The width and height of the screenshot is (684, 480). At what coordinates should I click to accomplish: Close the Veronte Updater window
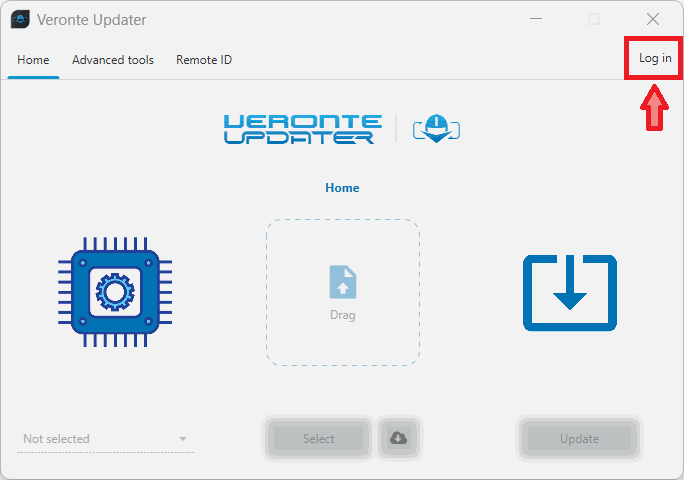click(653, 19)
